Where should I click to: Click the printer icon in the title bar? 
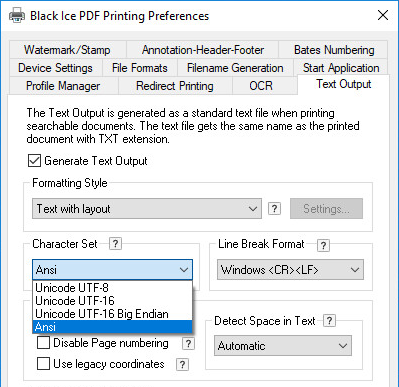pos(17,15)
